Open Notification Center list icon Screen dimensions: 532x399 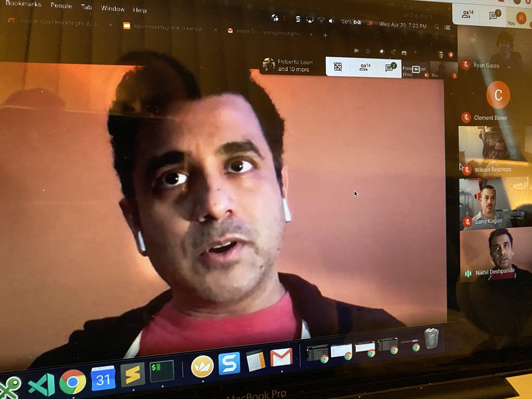(x=447, y=27)
